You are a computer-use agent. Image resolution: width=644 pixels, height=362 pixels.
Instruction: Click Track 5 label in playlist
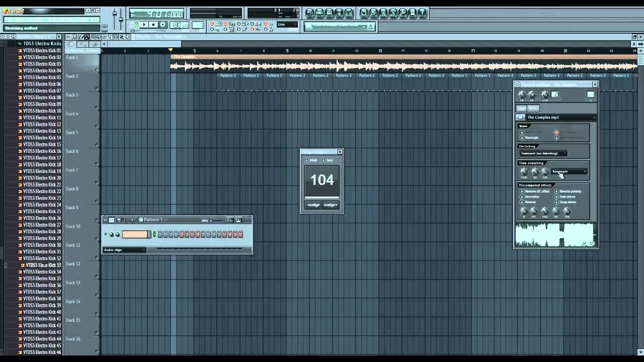point(72,132)
